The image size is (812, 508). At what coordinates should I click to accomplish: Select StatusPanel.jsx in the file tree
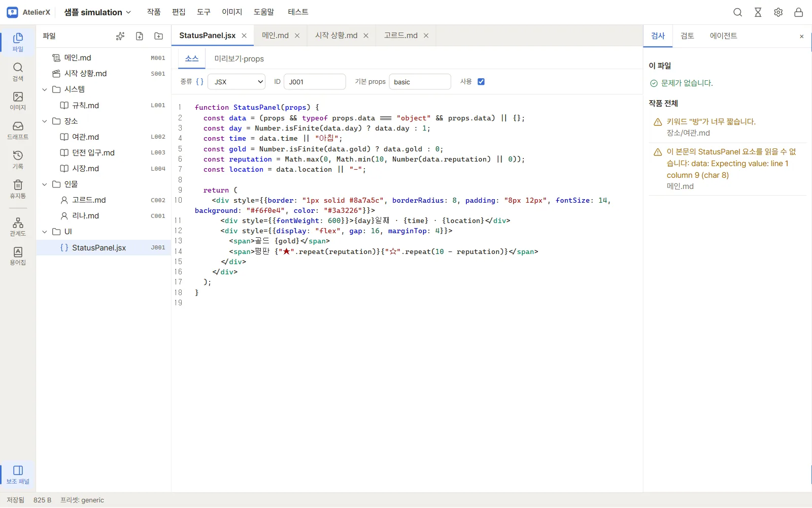(x=104, y=248)
